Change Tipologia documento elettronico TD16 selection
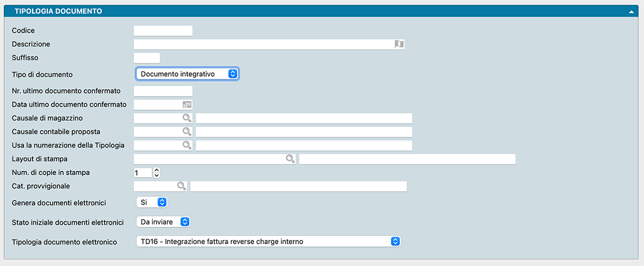Image resolution: width=644 pixels, height=266 pixels. click(x=268, y=242)
